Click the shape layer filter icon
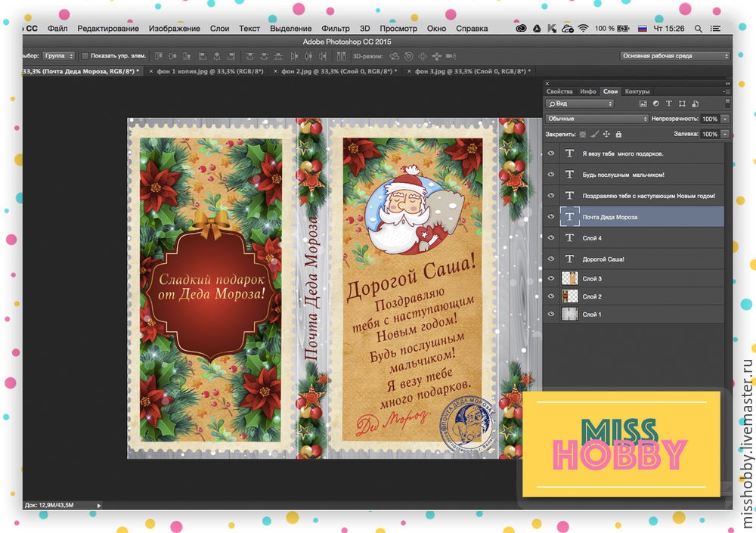Viewport: 756px width, 533px height. point(682,104)
